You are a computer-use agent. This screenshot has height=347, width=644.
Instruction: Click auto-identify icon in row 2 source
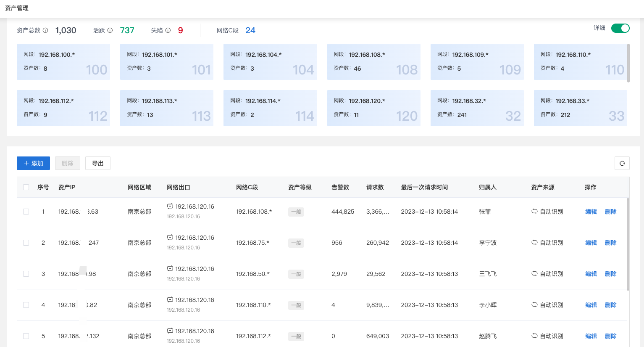click(x=534, y=242)
